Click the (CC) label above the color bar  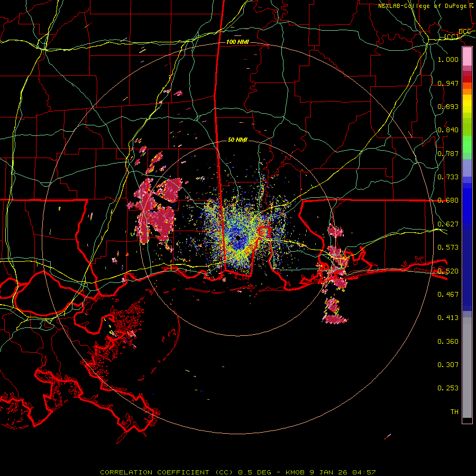point(452,37)
